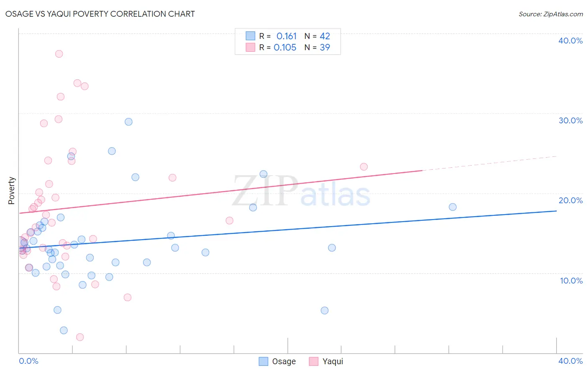Select the Yaqui legend label
This screenshot has width=588, height=373.
coord(333,361)
